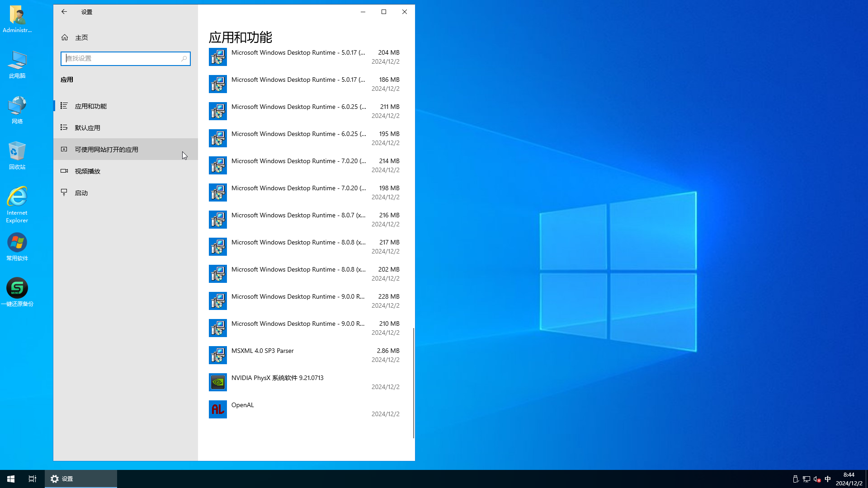Select Desktop Runtime 8.0.7 entry sized 216 MB
The width and height of the screenshot is (868, 488).
(x=304, y=220)
